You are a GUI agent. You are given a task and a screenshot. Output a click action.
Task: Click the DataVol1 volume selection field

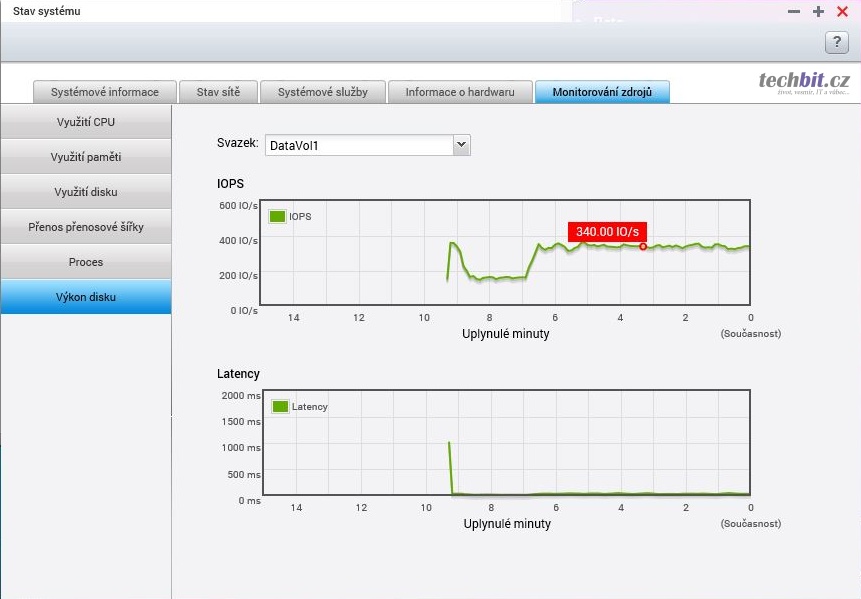pos(358,145)
